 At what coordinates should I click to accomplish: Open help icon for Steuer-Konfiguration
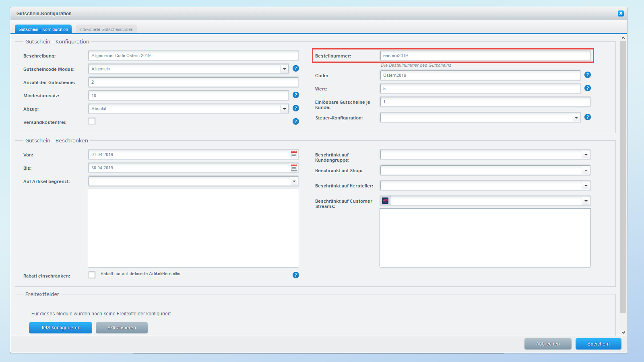(588, 117)
